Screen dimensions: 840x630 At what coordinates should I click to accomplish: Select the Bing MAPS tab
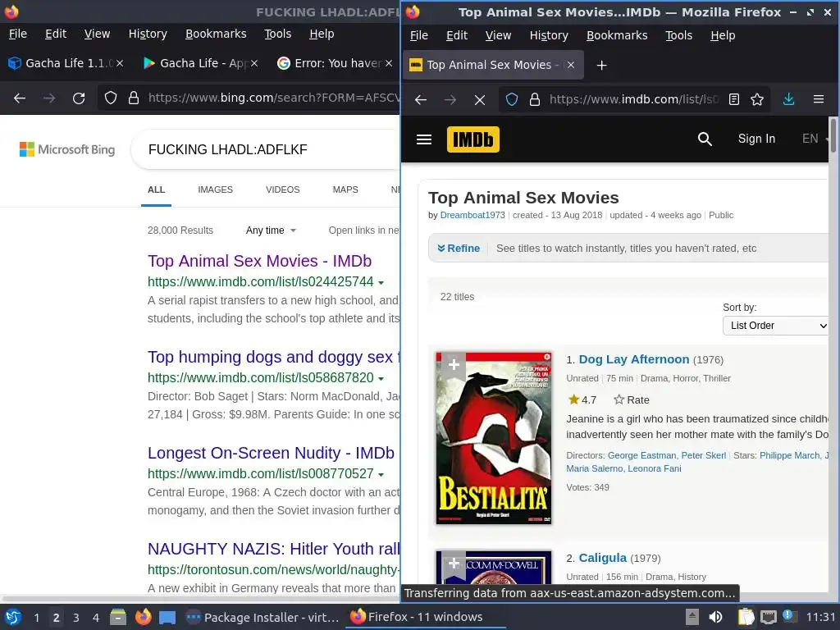(345, 189)
